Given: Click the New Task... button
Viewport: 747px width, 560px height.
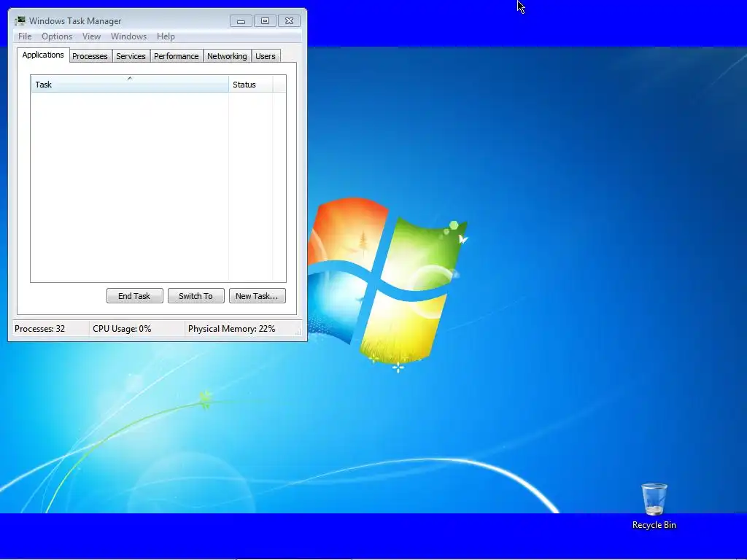Looking at the screenshot, I should 258,296.
